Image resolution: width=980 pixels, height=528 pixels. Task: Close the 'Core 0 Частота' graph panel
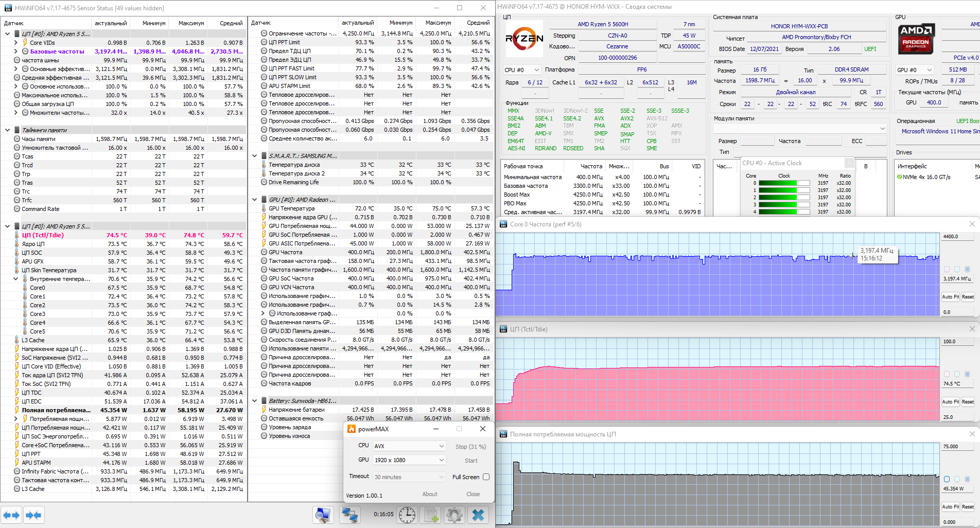pyautogui.click(x=972, y=224)
